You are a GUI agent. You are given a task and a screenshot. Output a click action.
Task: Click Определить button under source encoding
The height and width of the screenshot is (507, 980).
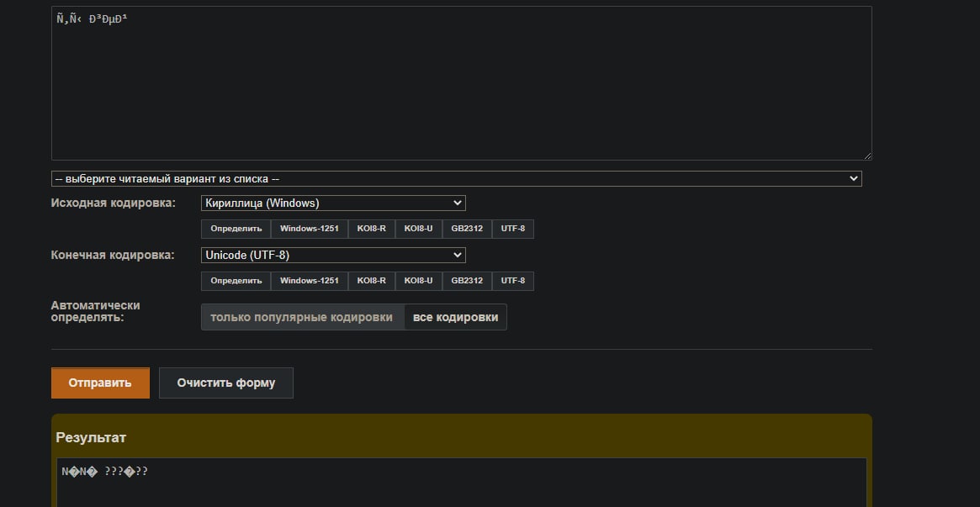[236, 229]
